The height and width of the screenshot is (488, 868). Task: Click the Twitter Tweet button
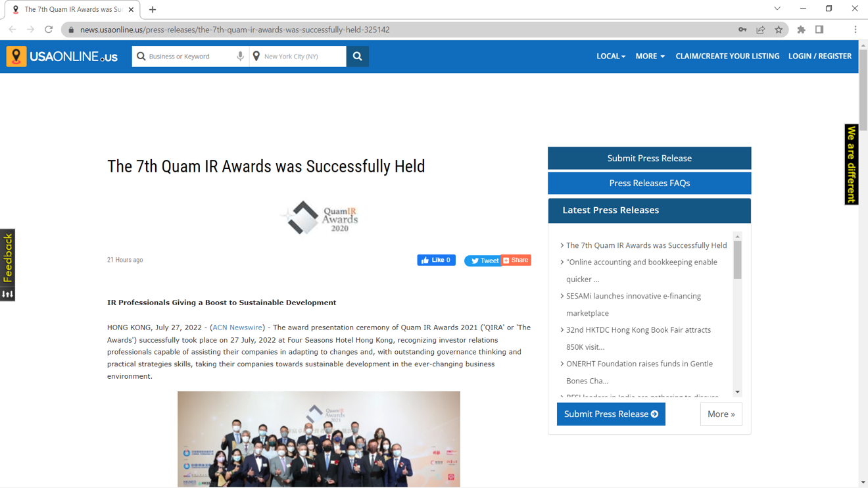point(483,261)
